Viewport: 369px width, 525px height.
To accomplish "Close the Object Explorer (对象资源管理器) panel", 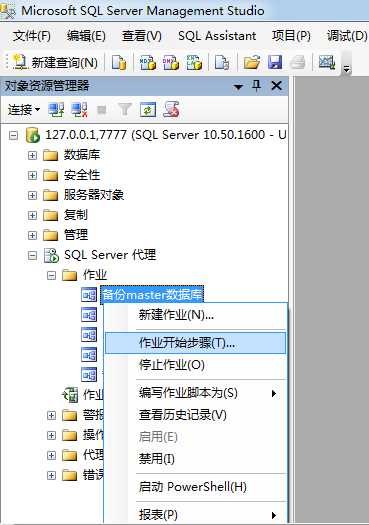I will coord(277,86).
